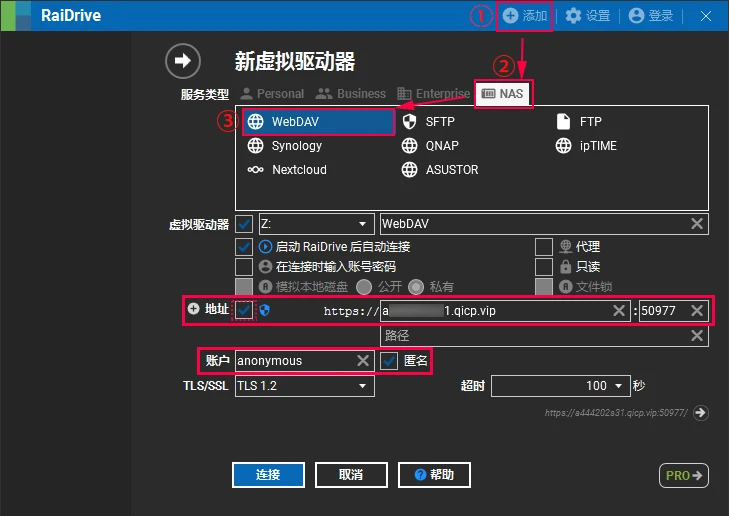This screenshot has height=516, width=729.
Task: Enable the Proxy (代理) checkbox
Action: coord(543,247)
